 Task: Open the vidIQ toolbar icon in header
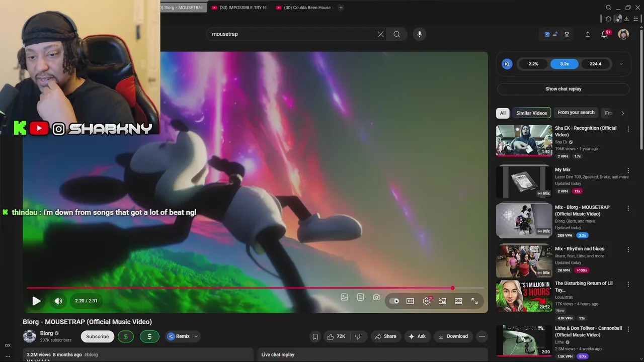point(547,34)
